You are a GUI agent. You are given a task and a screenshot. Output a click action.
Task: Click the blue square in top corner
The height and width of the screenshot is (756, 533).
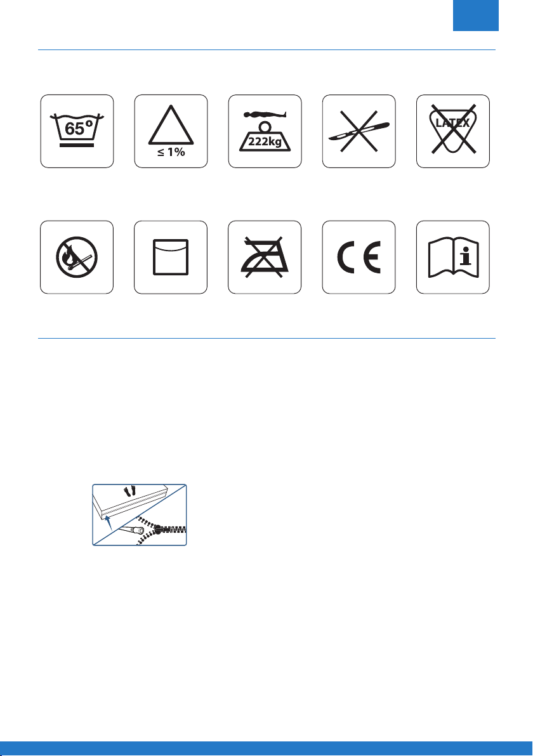(x=476, y=15)
